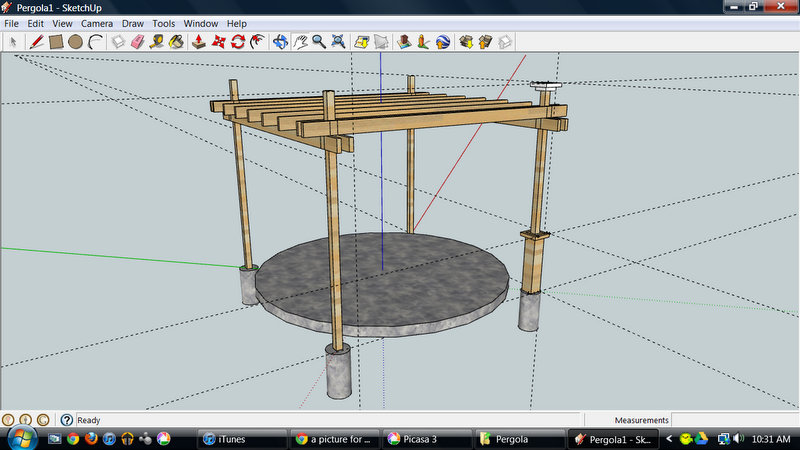Select the Rotate tool
This screenshot has width=800, height=450.
[x=238, y=42]
